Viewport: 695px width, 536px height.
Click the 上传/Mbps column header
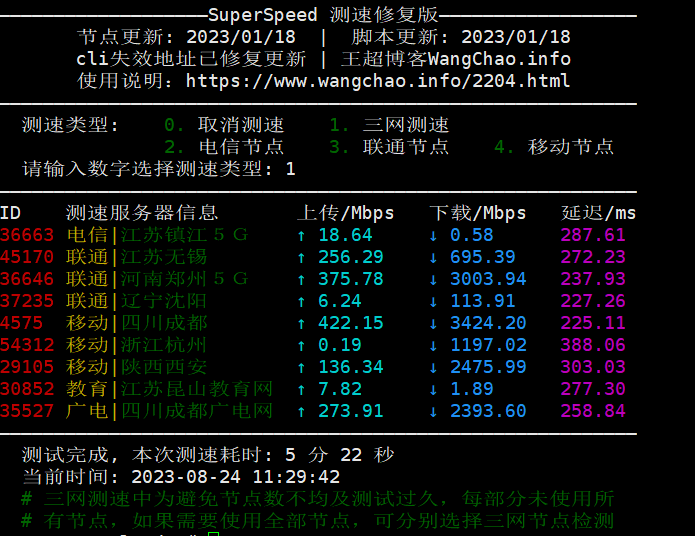(x=345, y=213)
